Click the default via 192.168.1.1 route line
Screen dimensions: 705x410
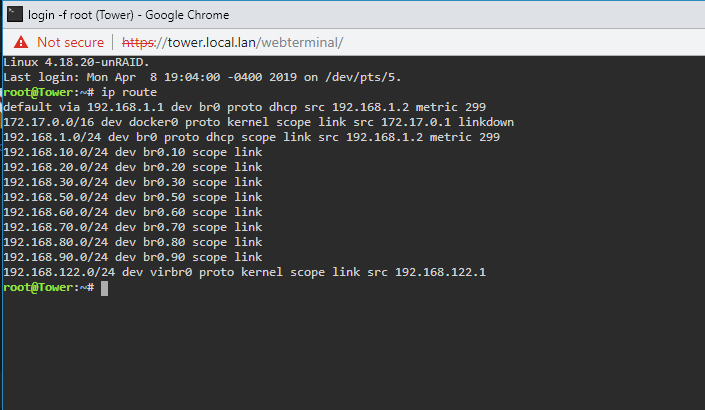(x=245, y=107)
